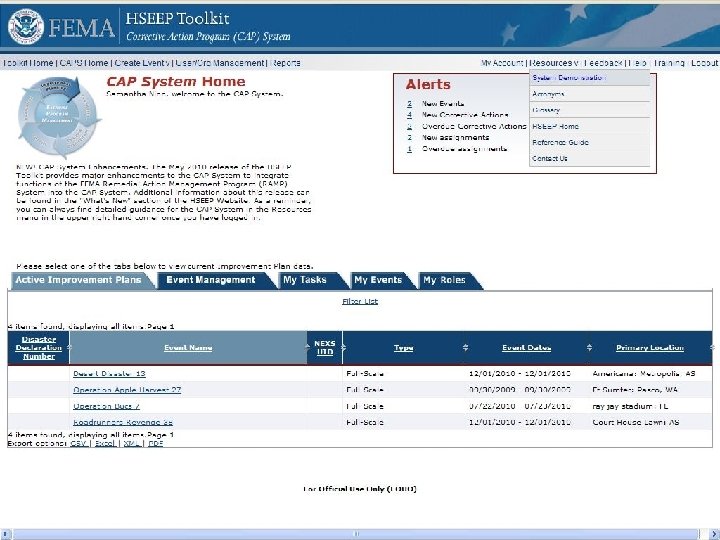Open Overdue assignments count link
This screenshot has height=540, width=720.
point(409,149)
